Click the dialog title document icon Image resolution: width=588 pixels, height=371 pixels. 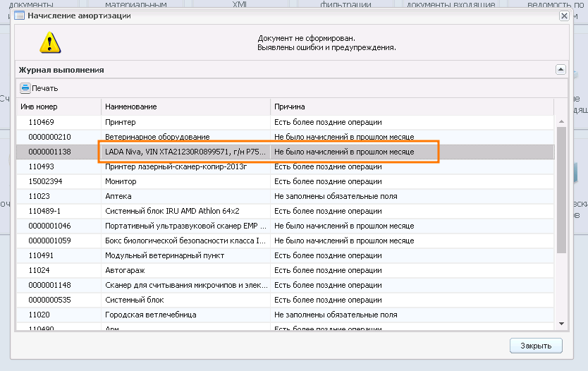(x=19, y=16)
